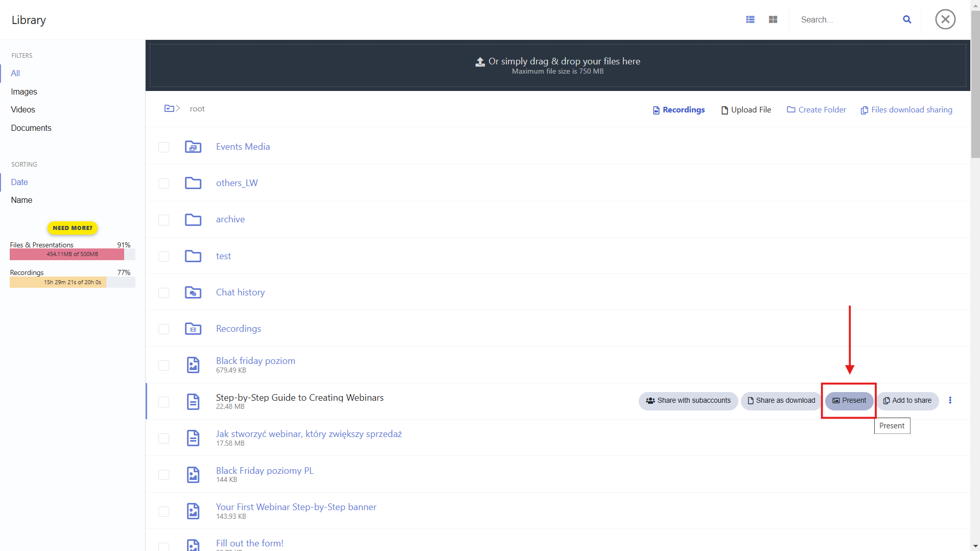Select the test folder checkbox
Screen dimensions: 980x551
coord(164,257)
